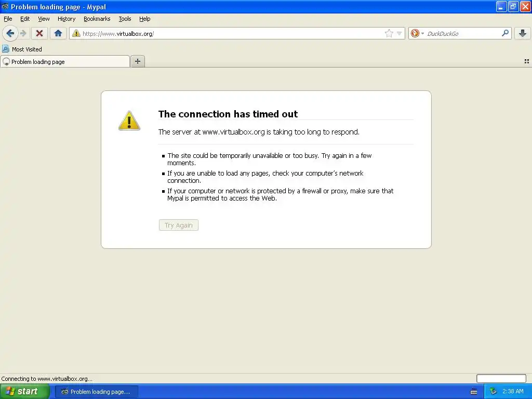
Task: Click the yellow warning triangle on error page
Action: pyautogui.click(x=129, y=121)
